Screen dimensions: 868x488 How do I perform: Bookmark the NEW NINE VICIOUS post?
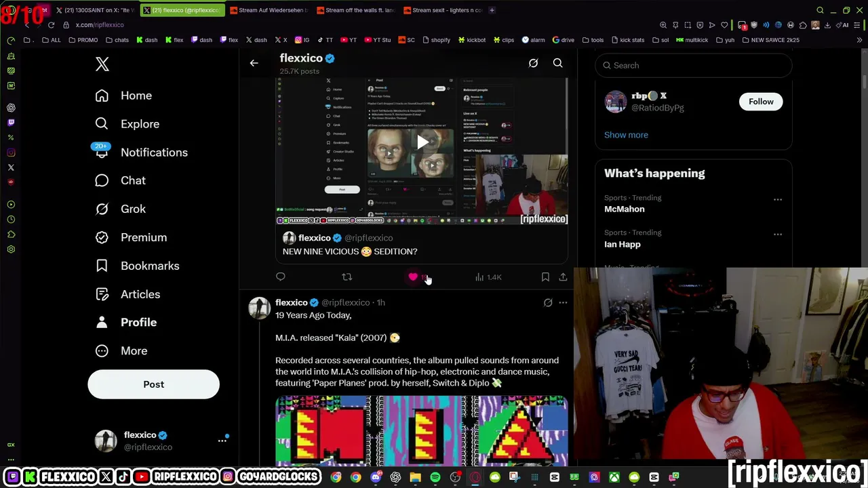[545, 277]
